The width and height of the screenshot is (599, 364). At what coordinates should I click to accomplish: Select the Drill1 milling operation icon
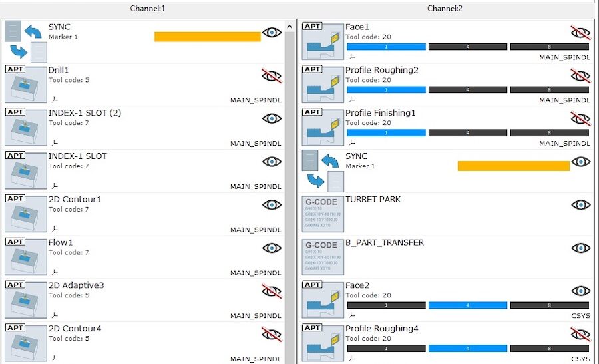pyautogui.click(x=24, y=85)
